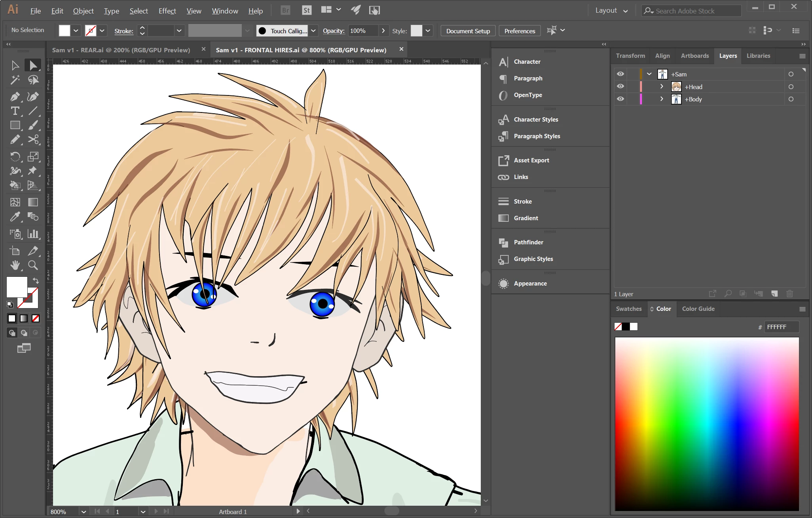Delete selection with Layers trash icon
The image size is (812, 518).
789,293
